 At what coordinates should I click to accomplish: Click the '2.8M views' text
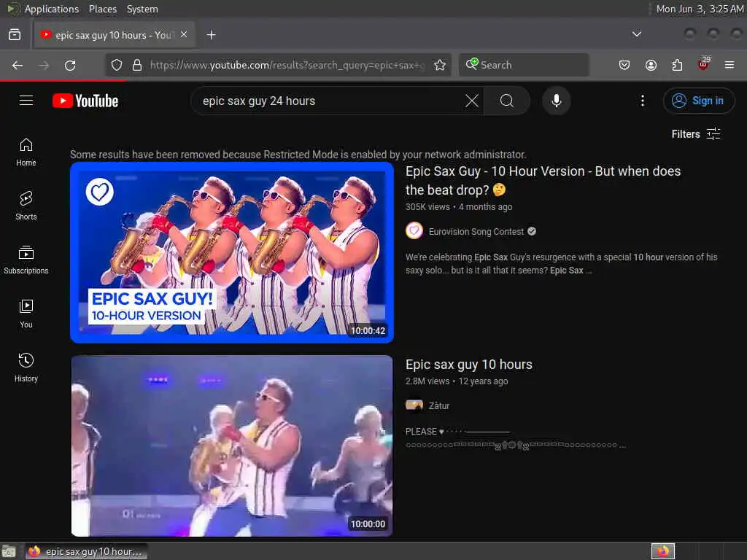[x=427, y=381]
